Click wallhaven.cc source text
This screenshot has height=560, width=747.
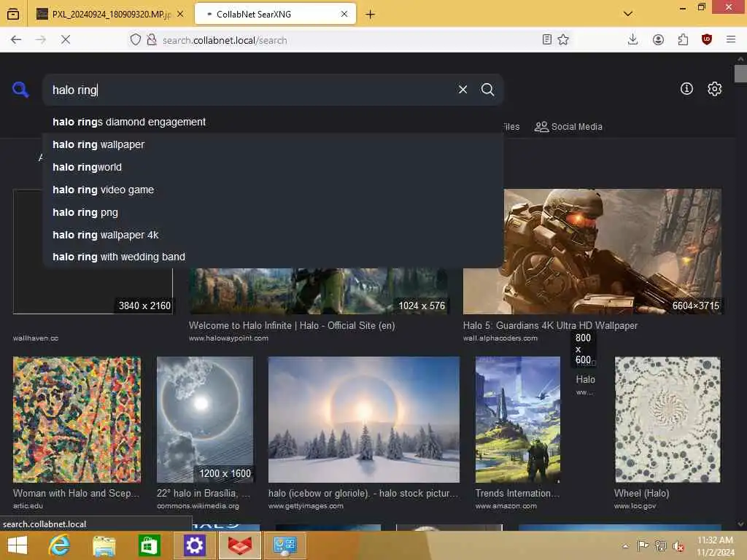click(36, 338)
